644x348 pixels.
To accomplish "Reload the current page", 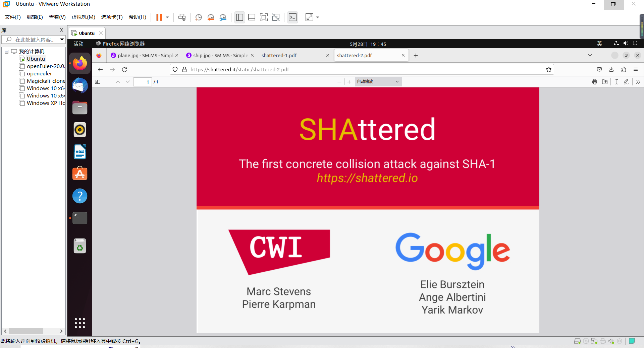I will (x=124, y=70).
